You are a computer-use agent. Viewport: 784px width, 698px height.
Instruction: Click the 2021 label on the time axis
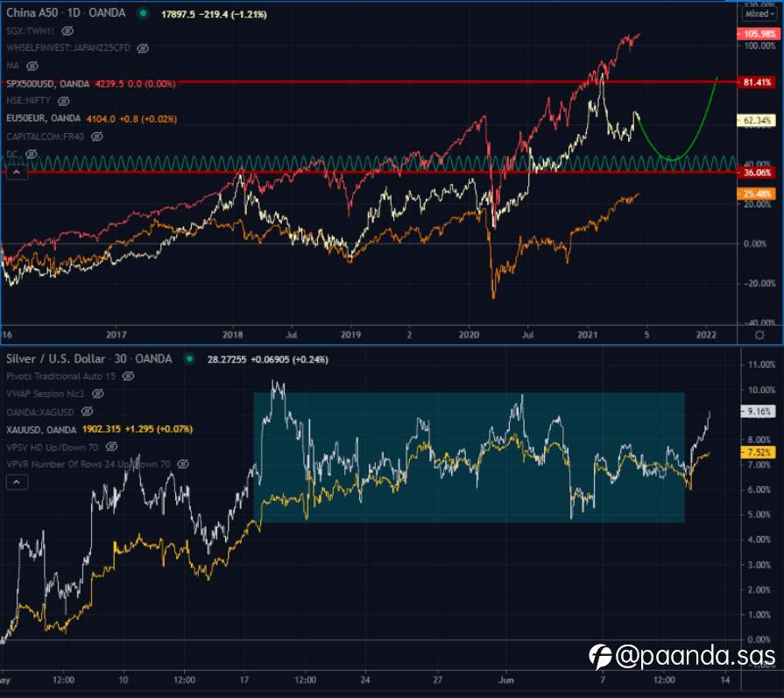click(x=588, y=335)
